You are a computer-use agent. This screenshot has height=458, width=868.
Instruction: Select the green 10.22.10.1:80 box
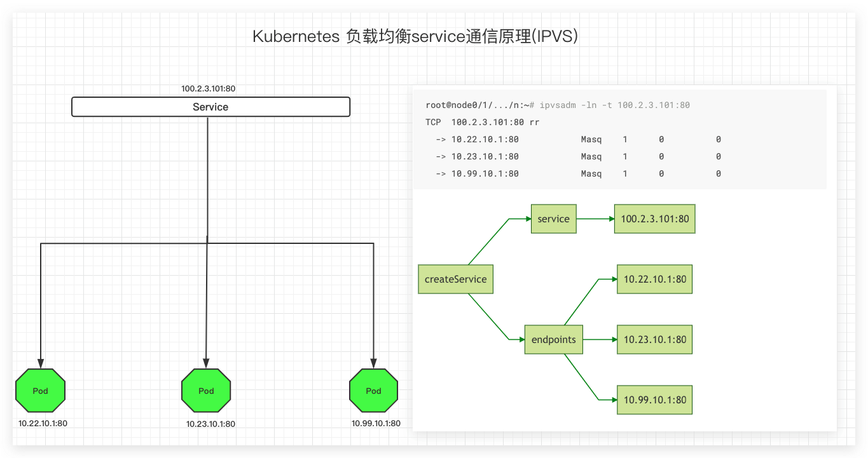click(x=655, y=279)
